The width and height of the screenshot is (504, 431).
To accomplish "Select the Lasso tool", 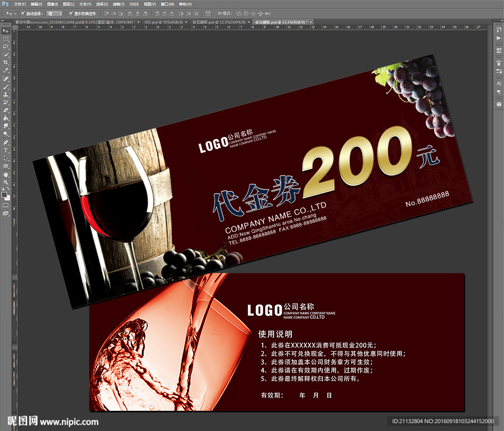I will (6, 47).
